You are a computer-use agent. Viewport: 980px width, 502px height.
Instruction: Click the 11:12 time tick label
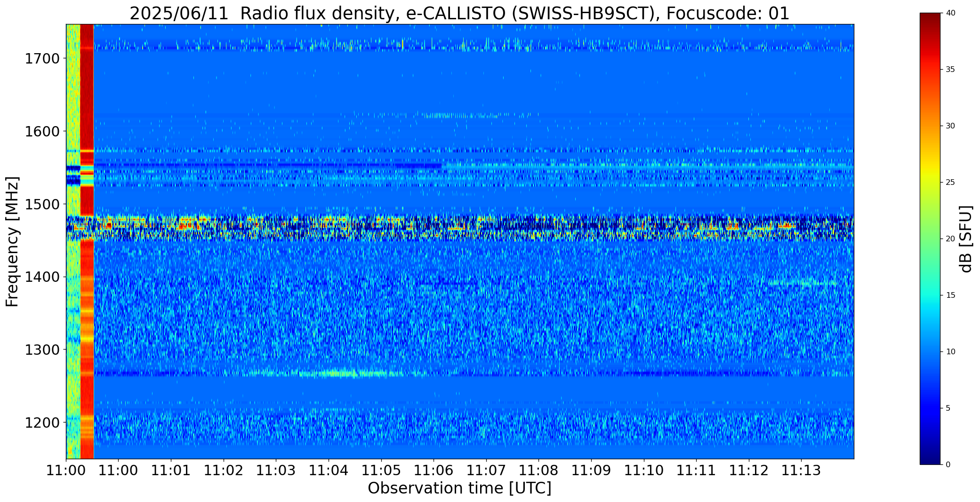[748, 470]
